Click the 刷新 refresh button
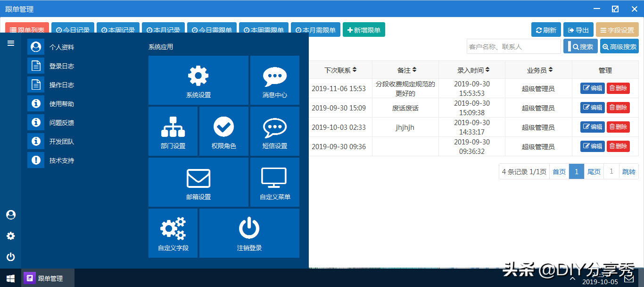 coord(546,30)
